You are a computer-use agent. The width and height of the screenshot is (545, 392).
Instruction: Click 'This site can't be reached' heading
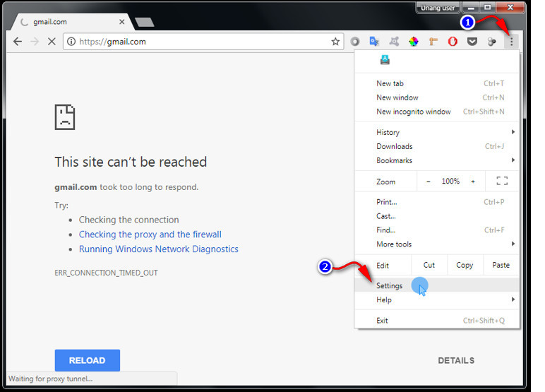pos(131,162)
